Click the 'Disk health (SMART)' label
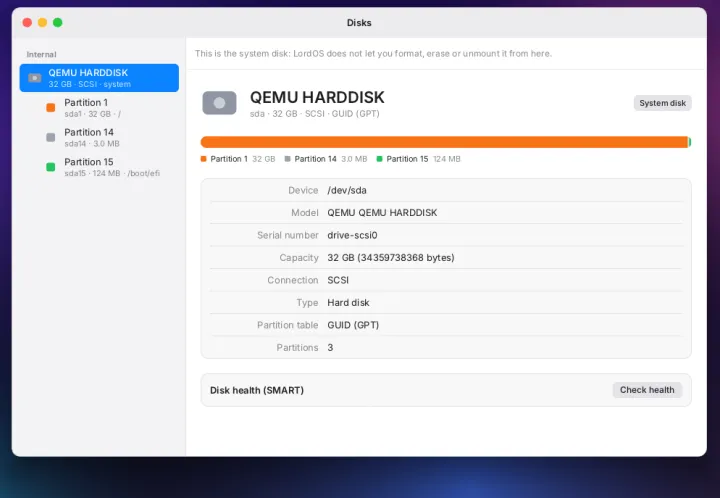This screenshot has width=720, height=498. 257,391
